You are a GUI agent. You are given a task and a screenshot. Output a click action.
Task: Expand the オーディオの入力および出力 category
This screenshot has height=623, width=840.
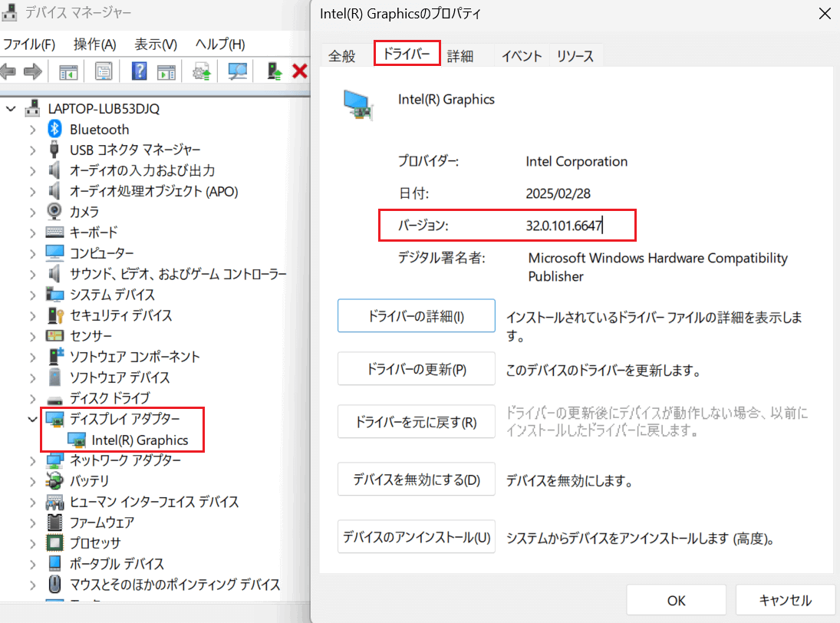pyautogui.click(x=33, y=171)
